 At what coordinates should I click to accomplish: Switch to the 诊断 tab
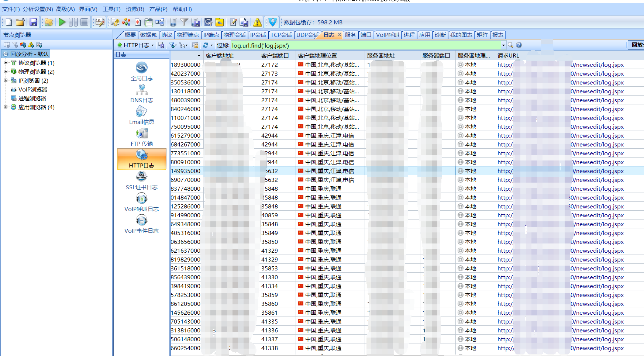440,35
